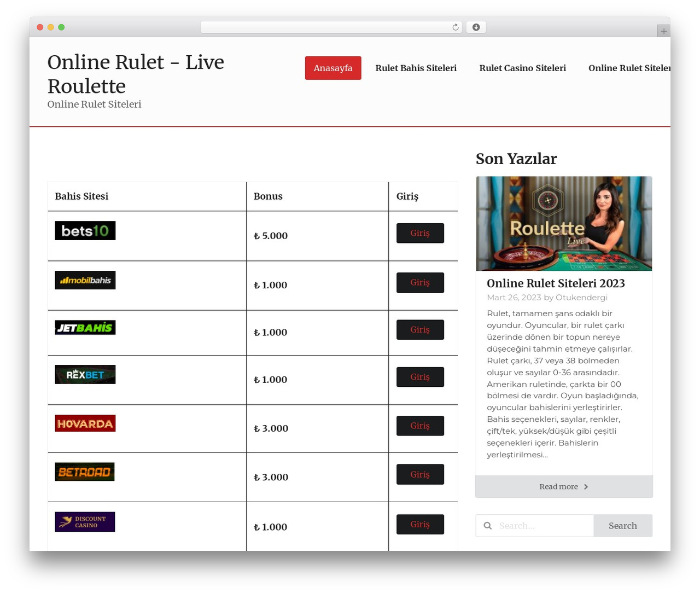This screenshot has height=593, width=700.
Task: Click Giriş button in the JetBahis row
Action: point(420,329)
